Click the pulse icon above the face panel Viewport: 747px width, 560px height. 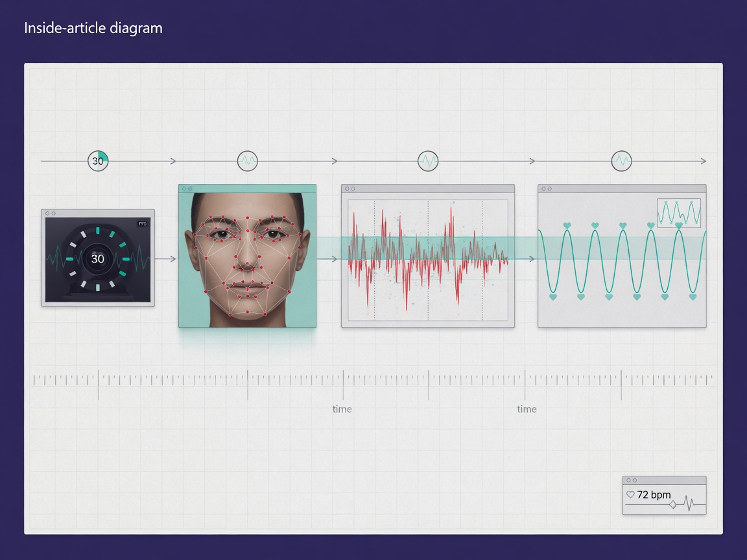coord(247,161)
